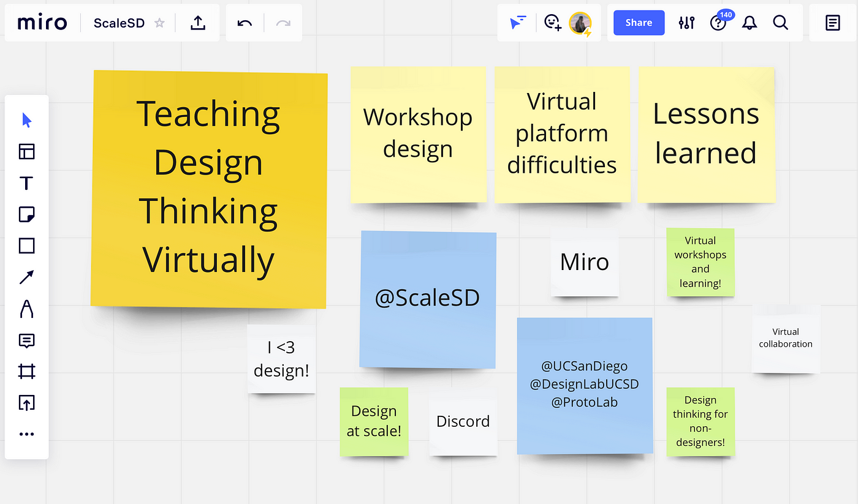Open the notes panel icon
Screen dimensions: 858x504
click(x=832, y=23)
